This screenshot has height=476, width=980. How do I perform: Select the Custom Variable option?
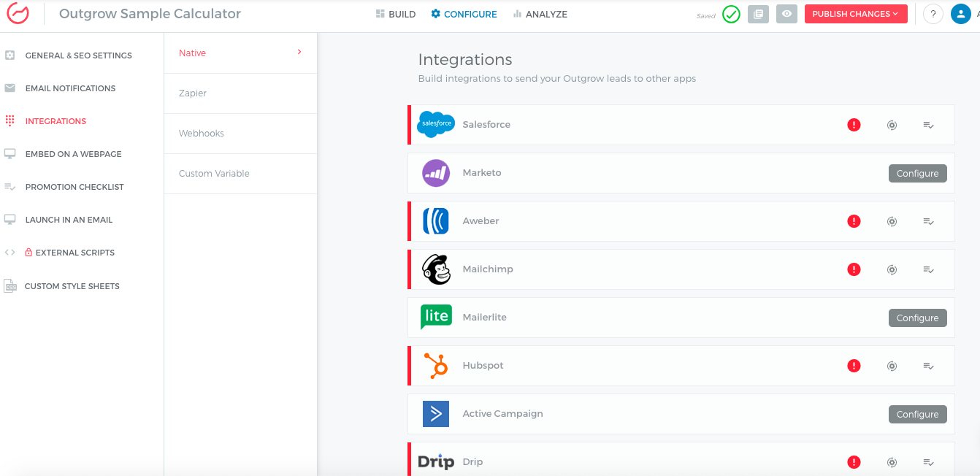pyautogui.click(x=240, y=174)
